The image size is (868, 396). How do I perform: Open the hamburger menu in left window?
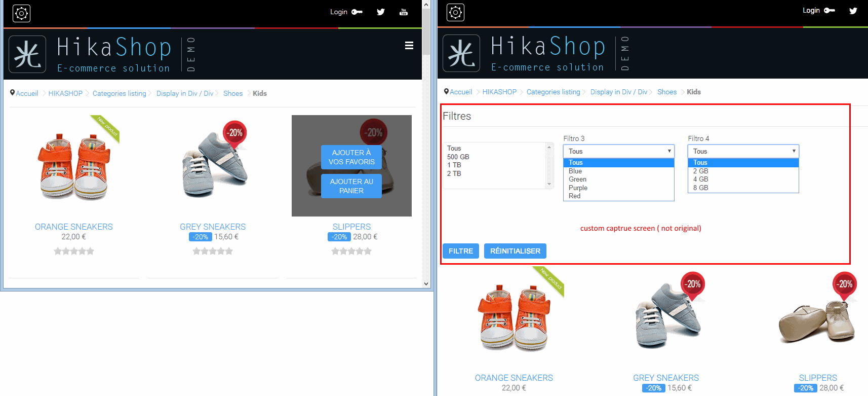[409, 46]
